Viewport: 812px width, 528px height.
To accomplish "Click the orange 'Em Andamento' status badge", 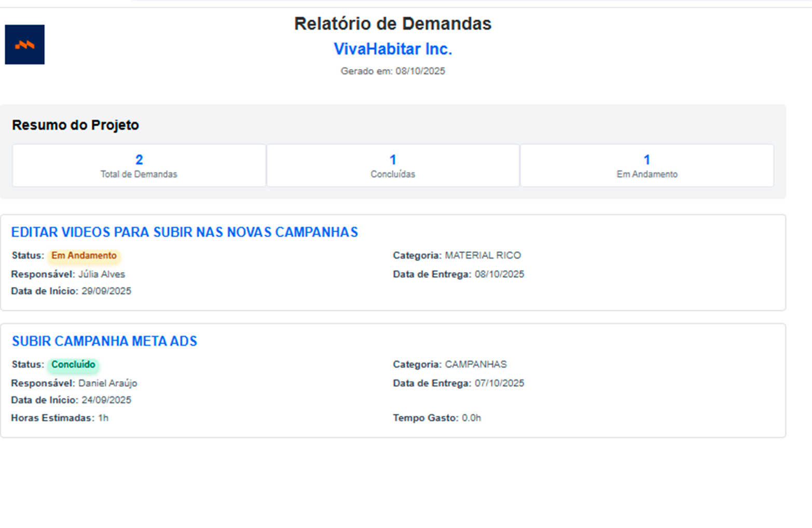I will click(84, 255).
